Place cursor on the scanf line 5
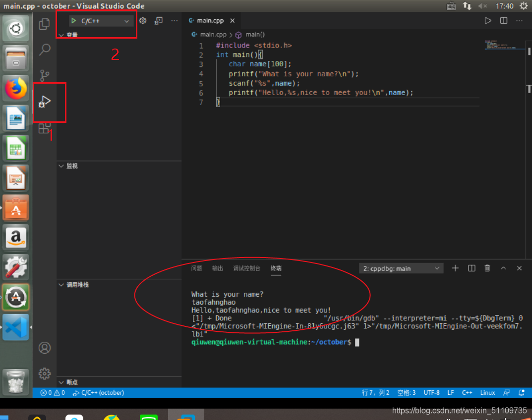Image resolution: width=532 pixels, height=420 pixels. pos(264,83)
